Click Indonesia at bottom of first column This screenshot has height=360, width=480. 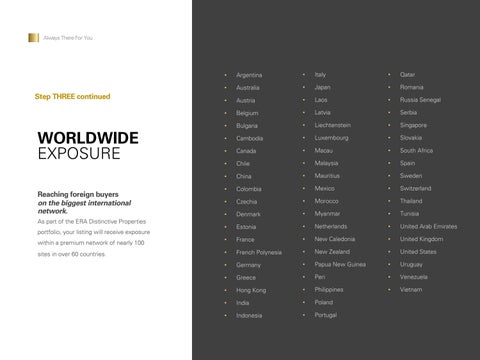click(249, 315)
